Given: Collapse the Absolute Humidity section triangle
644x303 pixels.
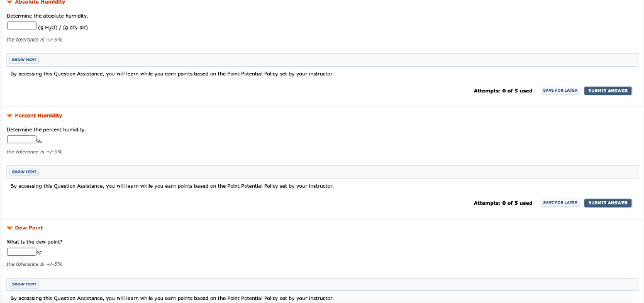Looking at the screenshot, I should (10, 2).
